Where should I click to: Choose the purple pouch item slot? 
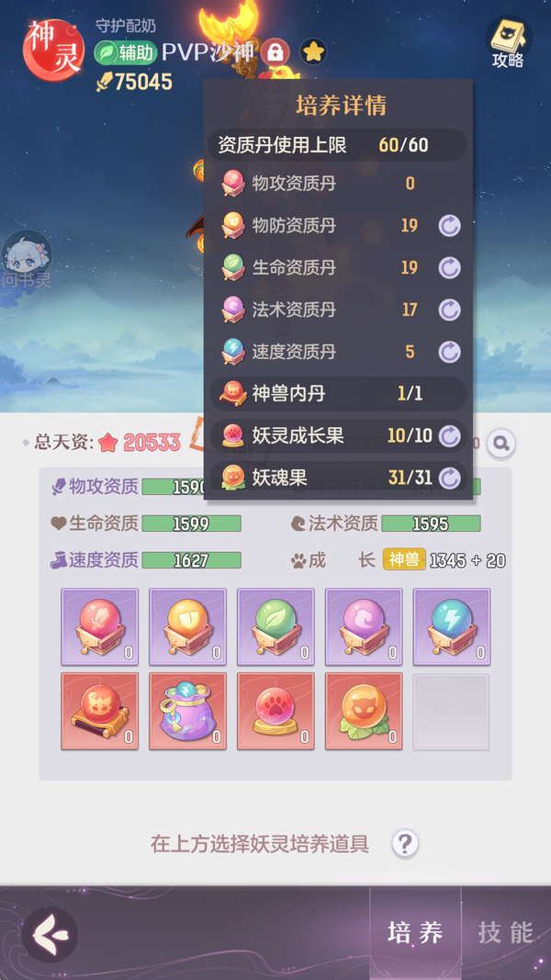[x=188, y=711]
